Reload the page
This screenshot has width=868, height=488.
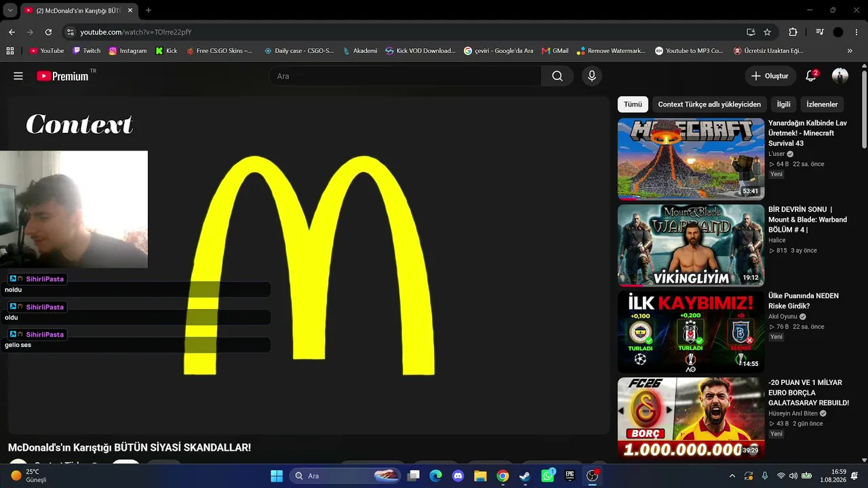pos(48,32)
